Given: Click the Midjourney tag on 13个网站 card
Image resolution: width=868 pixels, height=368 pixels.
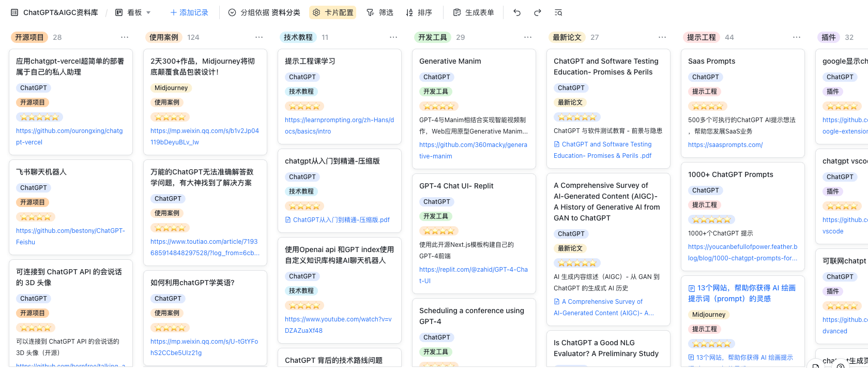Looking at the screenshot, I should [x=709, y=315].
